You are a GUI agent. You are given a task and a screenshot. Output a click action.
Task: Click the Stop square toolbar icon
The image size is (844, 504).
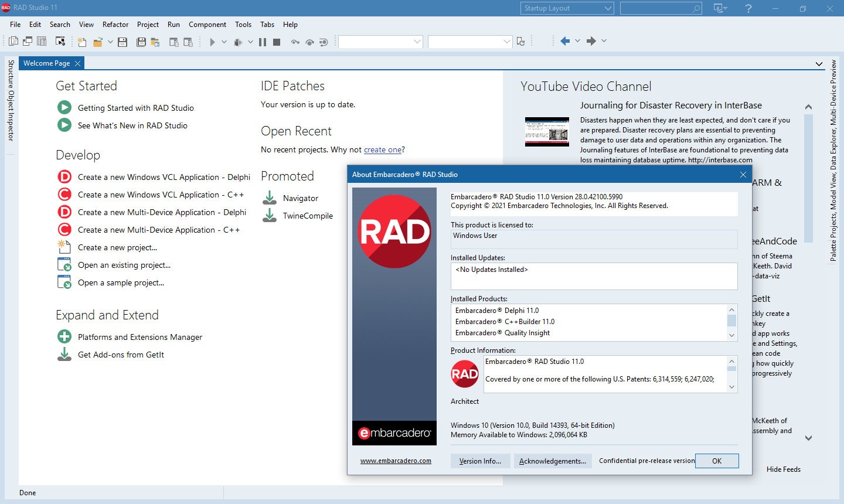277,42
